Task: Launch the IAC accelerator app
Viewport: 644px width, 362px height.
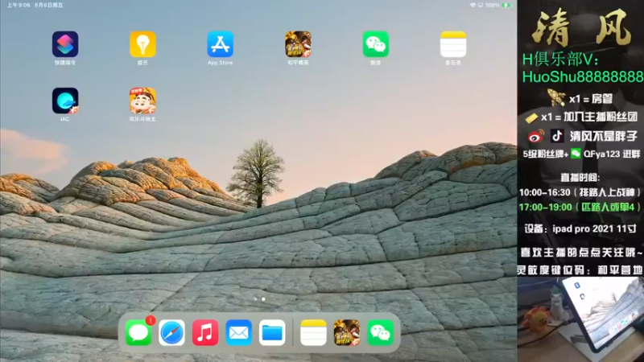Action: (65, 101)
